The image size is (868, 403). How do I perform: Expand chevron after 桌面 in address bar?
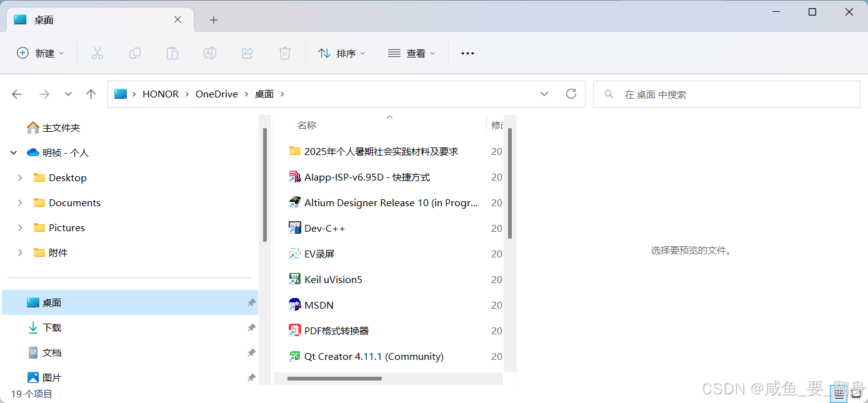click(282, 94)
